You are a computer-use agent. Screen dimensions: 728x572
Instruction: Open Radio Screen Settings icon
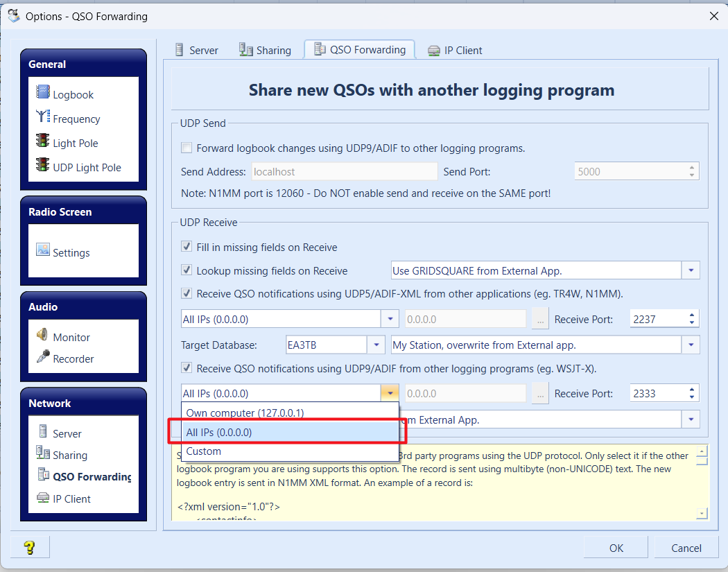tap(43, 251)
